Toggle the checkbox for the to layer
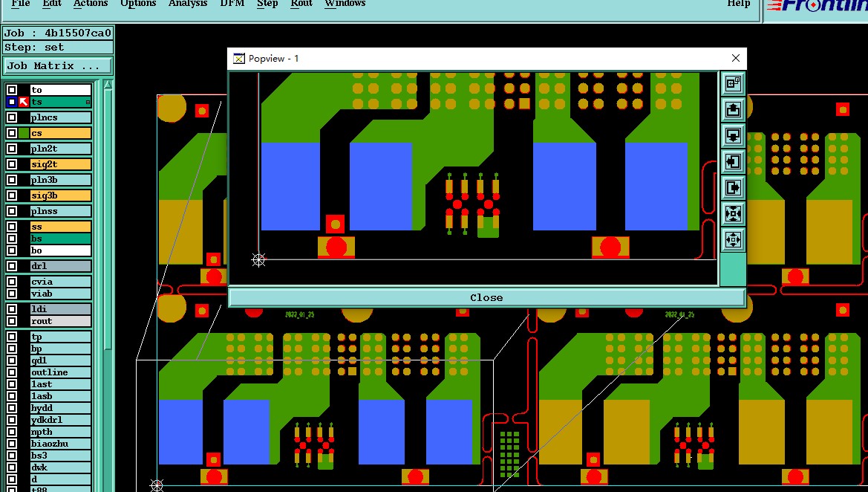The height and width of the screenshot is (492, 868). click(12, 90)
